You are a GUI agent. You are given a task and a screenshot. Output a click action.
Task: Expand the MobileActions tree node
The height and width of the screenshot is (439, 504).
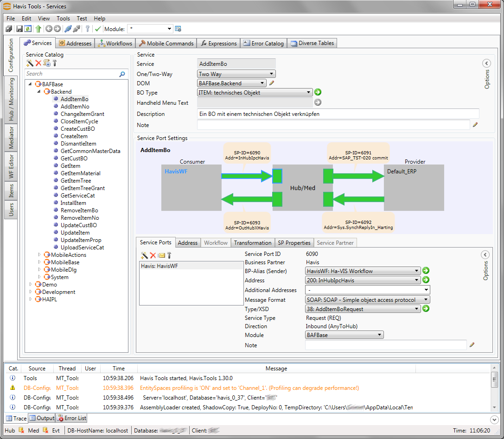(x=39, y=255)
